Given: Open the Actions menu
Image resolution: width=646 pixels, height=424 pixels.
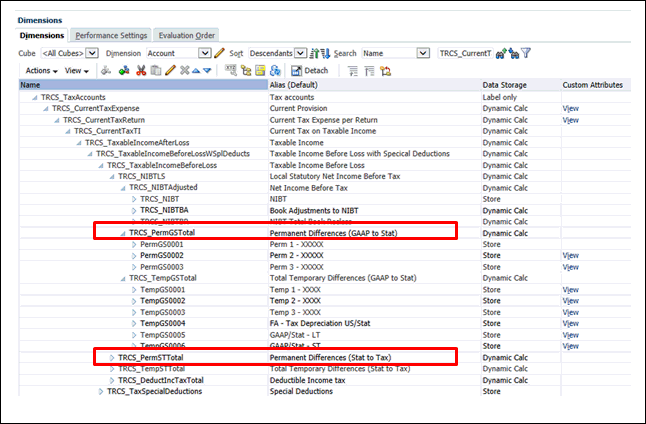Looking at the screenshot, I should pyautogui.click(x=42, y=71).
